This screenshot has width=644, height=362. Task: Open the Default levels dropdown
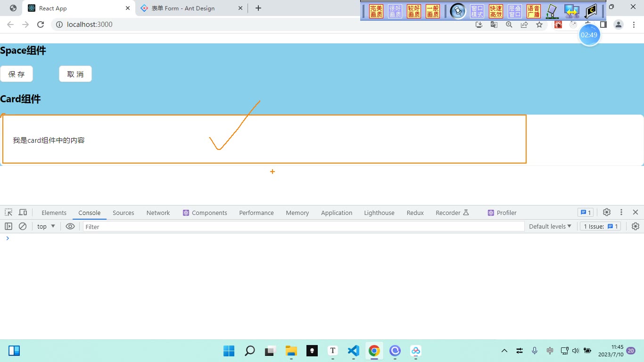(x=550, y=226)
